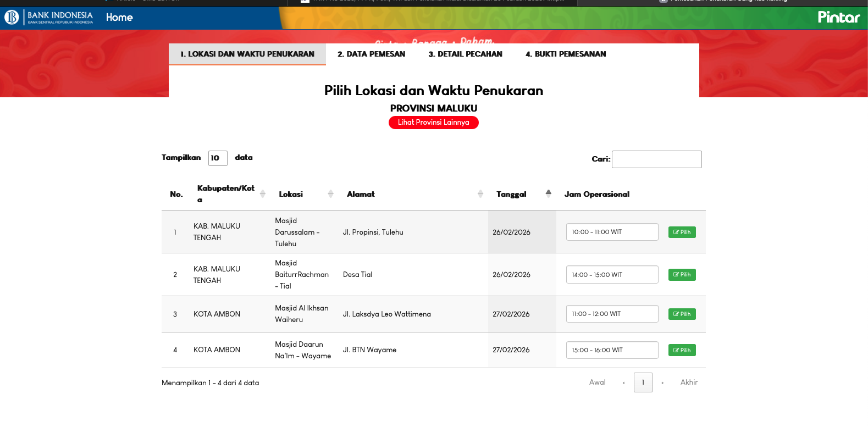The image size is (868, 427).
Task: Sort by Tanggal column arrow
Action: click(549, 193)
